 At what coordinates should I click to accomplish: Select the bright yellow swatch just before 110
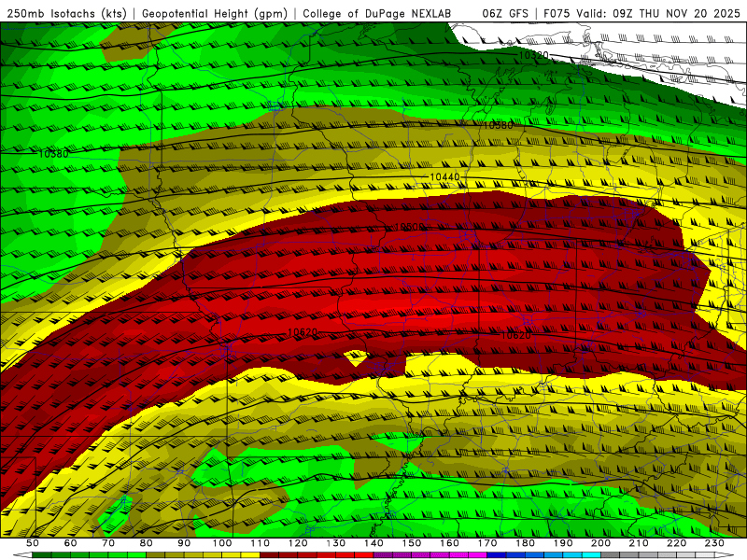[250, 555]
